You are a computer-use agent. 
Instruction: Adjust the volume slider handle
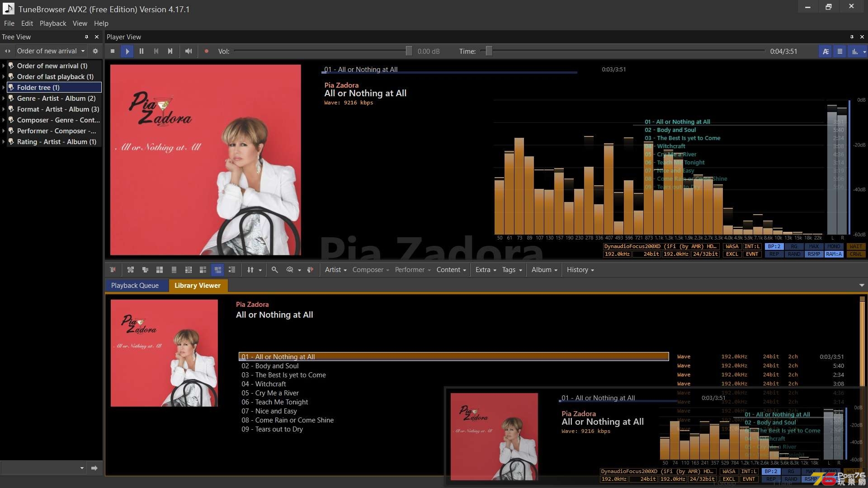coord(409,51)
